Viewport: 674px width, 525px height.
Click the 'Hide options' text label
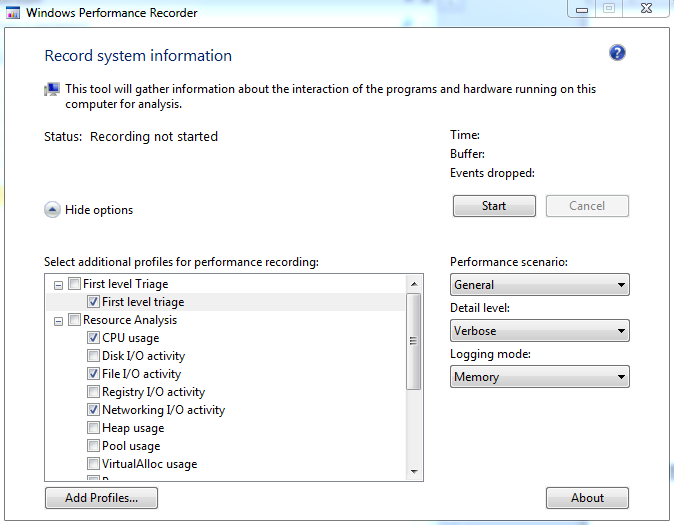[x=99, y=210]
